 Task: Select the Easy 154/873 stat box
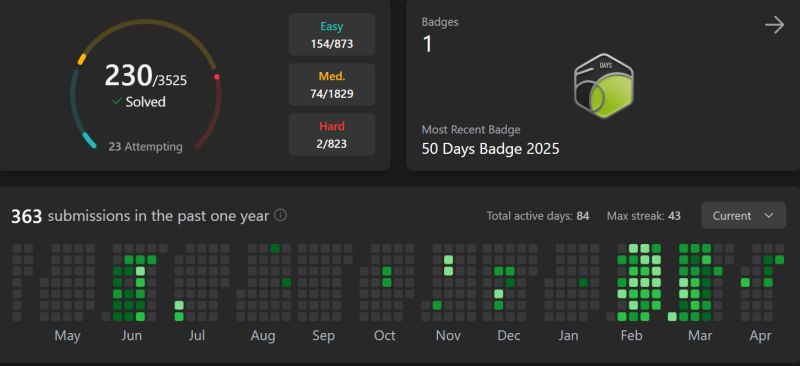[332, 35]
